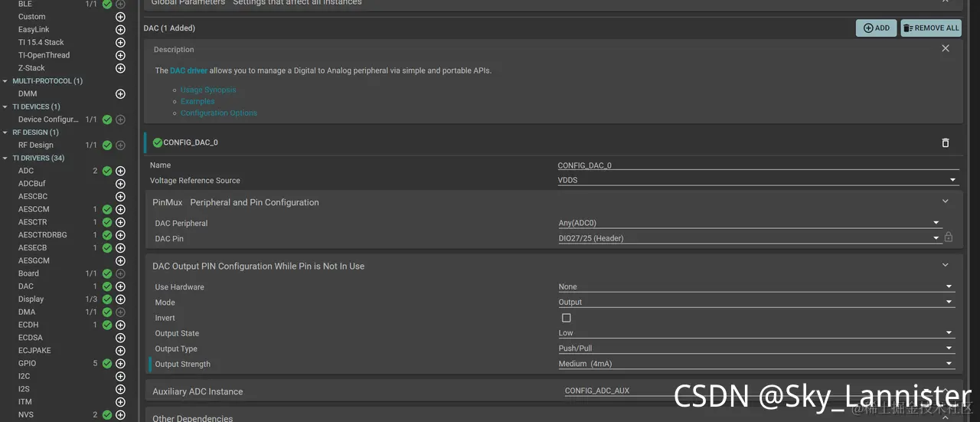Add an ITM driver instance
This screenshot has width=980, height=422.
coord(120,402)
